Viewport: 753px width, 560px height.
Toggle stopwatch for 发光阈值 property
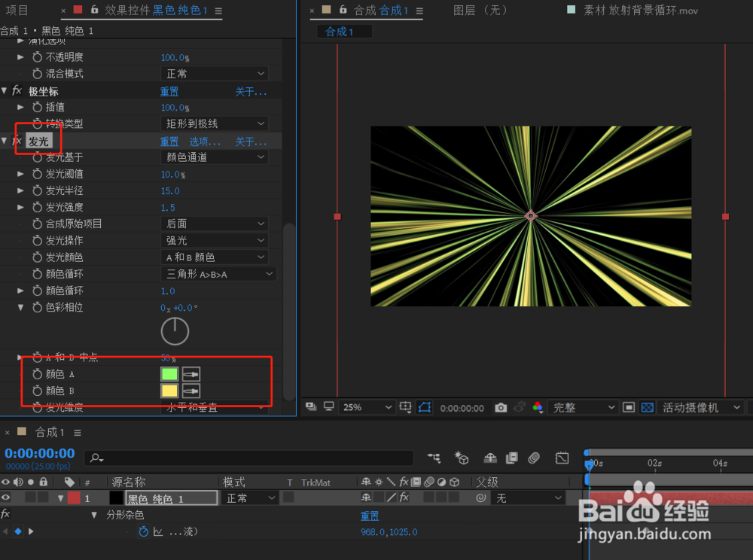[37, 174]
